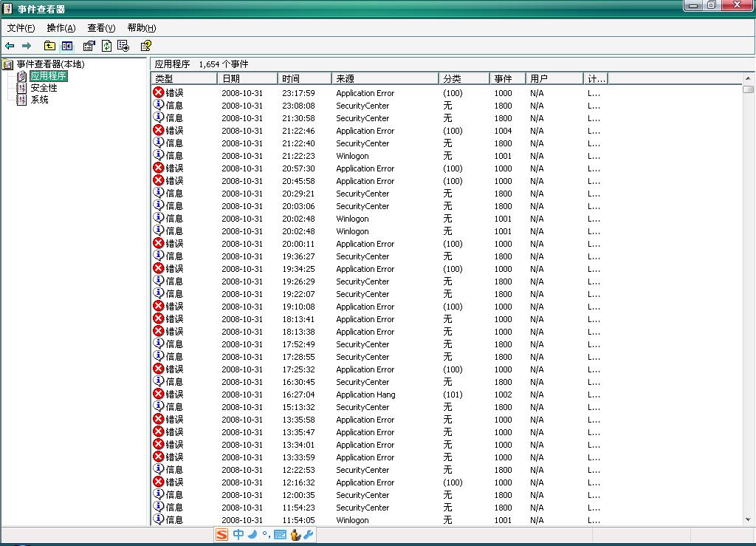The height and width of the screenshot is (546, 756).
Task: Click the vertical scrollbar thumb of event list
Action: click(x=748, y=89)
